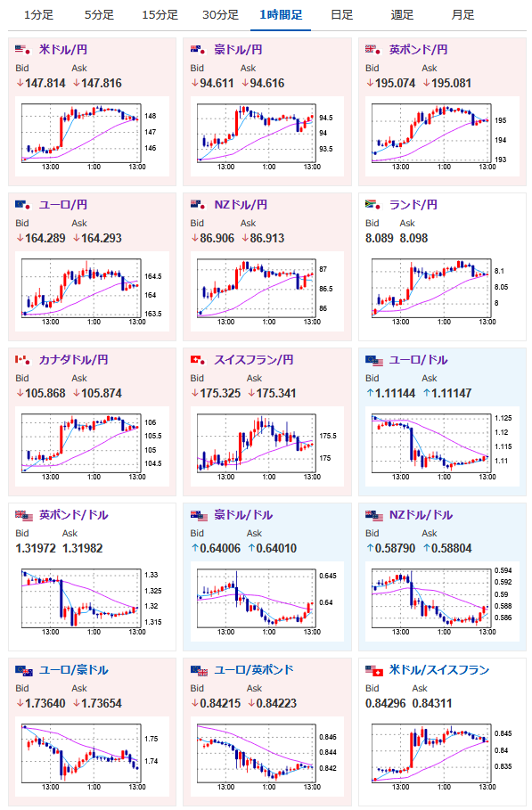Open the ユーロ/英ポンド pair link
The image size is (532, 810).
(254, 669)
